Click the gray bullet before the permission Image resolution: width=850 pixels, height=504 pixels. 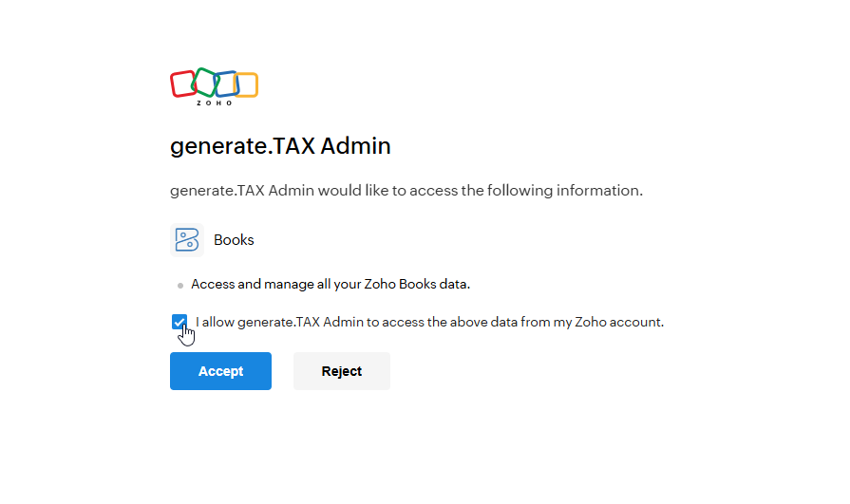tap(179, 285)
